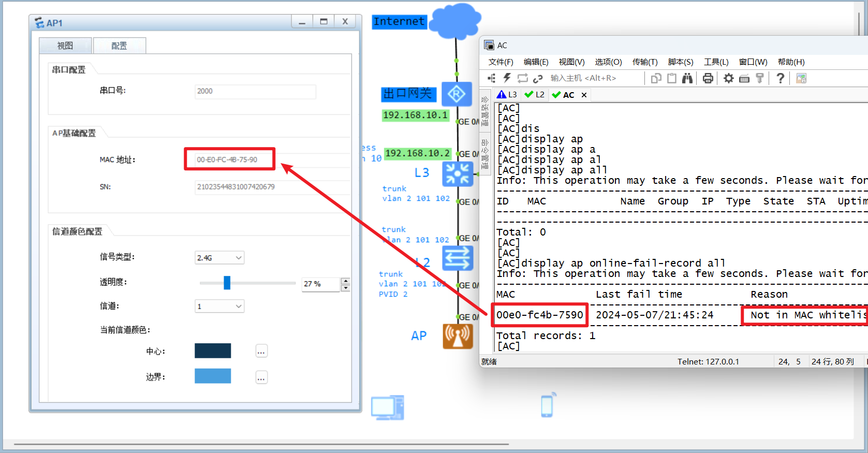The height and width of the screenshot is (453, 868).
Task: Decrease transparency with the down spinner arrow
Action: pyautogui.click(x=346, y=288)
